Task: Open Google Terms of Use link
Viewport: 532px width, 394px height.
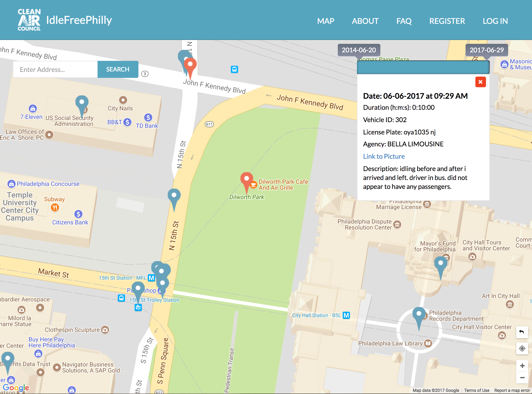Action: 477,390
